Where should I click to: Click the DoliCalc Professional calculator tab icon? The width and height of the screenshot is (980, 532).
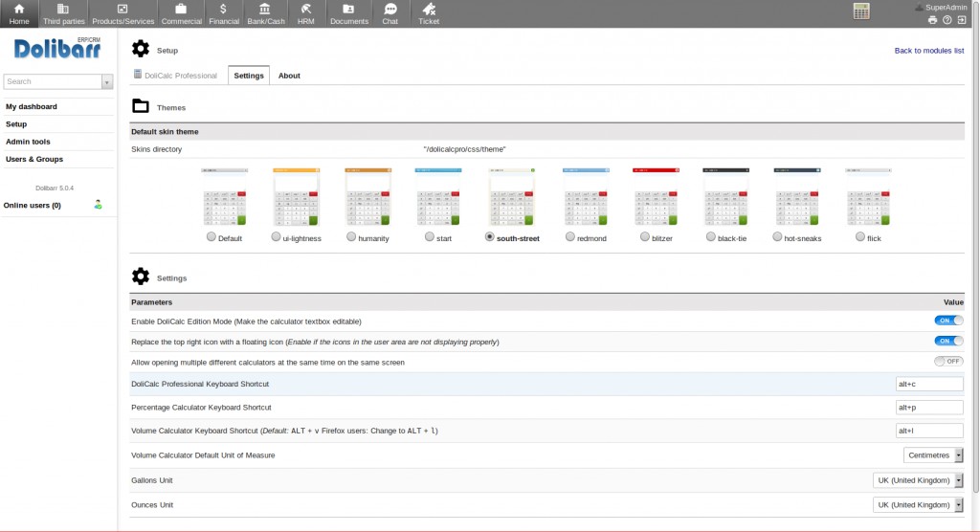[138, 75]
